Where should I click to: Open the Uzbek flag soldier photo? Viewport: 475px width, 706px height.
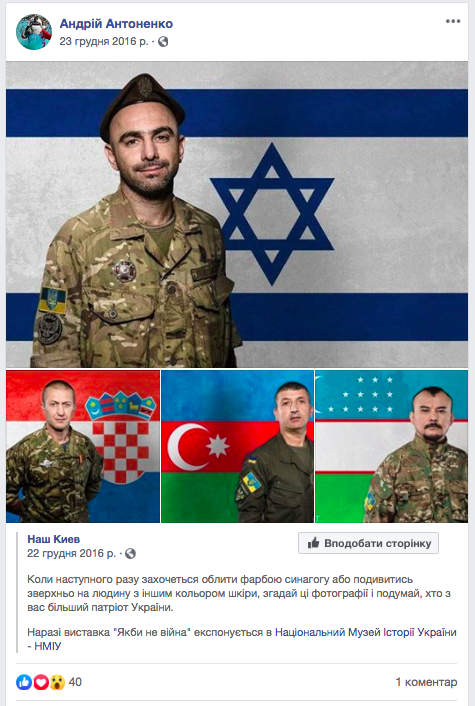pos(391,446)
